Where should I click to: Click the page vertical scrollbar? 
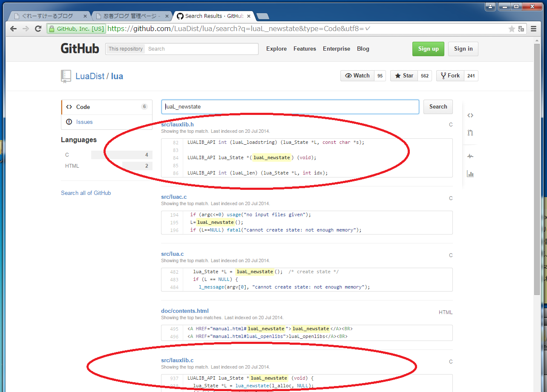click(537, 170)
